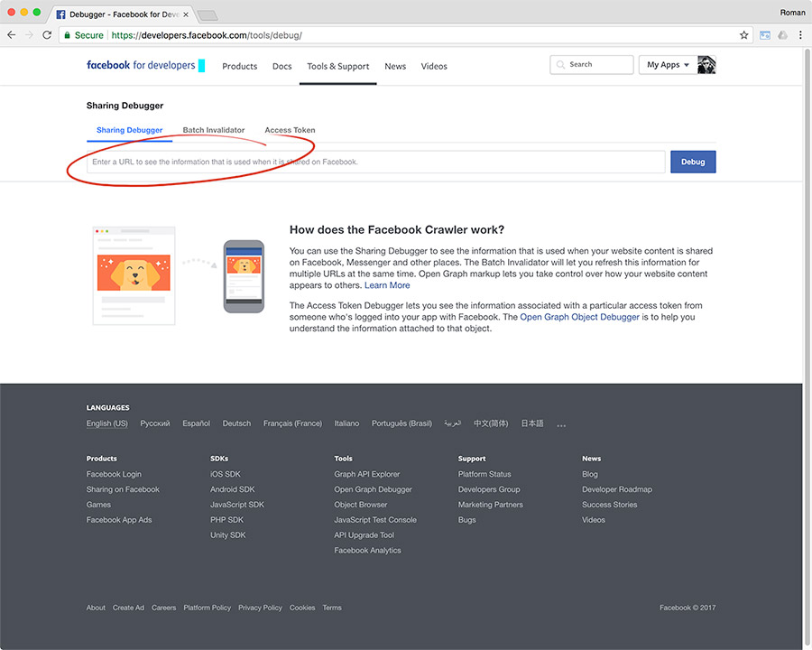Open the Learn More link
The image size is (812, 650).
(387, 285)
